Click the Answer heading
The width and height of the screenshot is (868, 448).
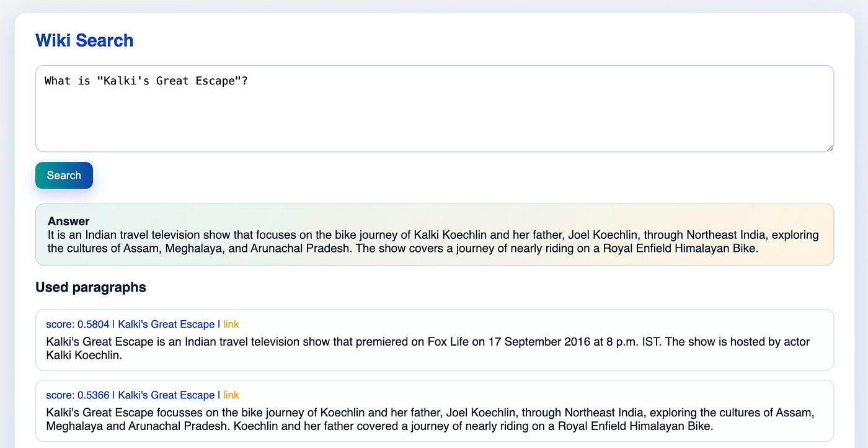coord(69,221)
